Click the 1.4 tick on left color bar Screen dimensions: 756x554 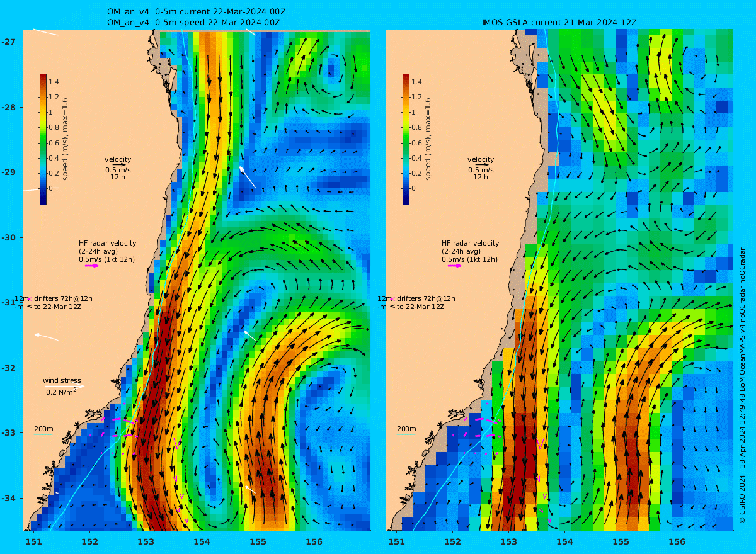click(54, 82)
